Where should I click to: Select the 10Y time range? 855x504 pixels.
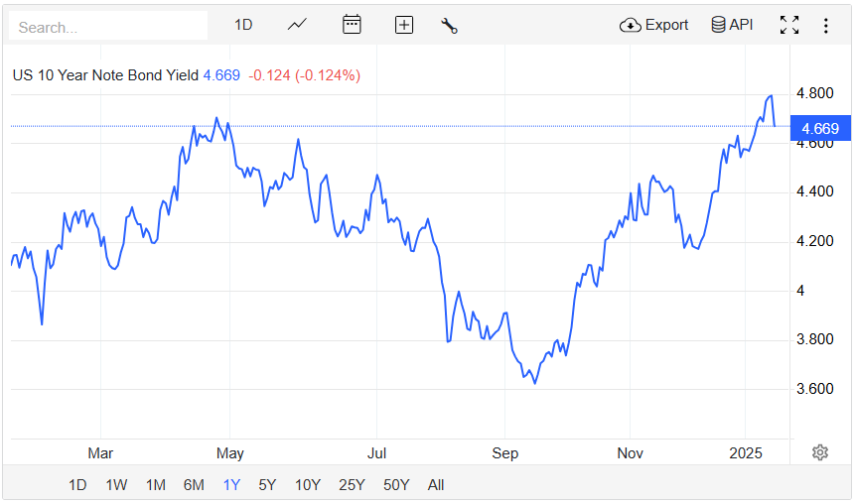tap(308, 485)
